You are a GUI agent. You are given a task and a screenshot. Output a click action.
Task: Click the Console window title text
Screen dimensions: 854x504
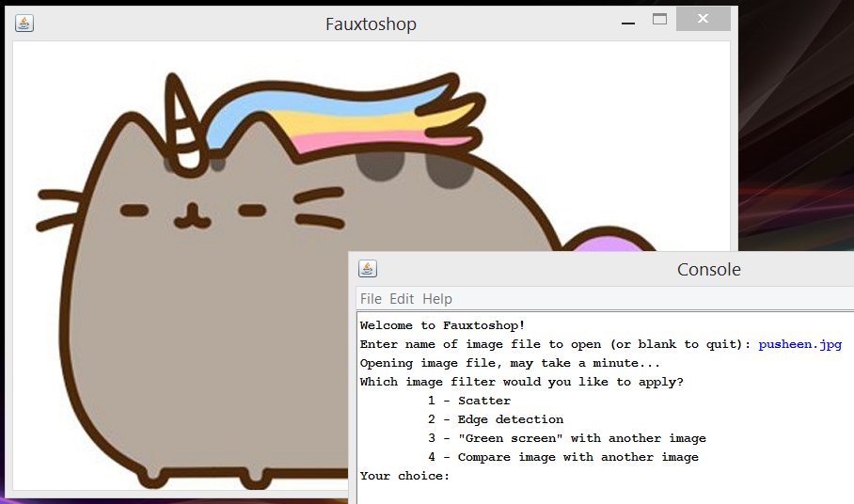[708, 270]
